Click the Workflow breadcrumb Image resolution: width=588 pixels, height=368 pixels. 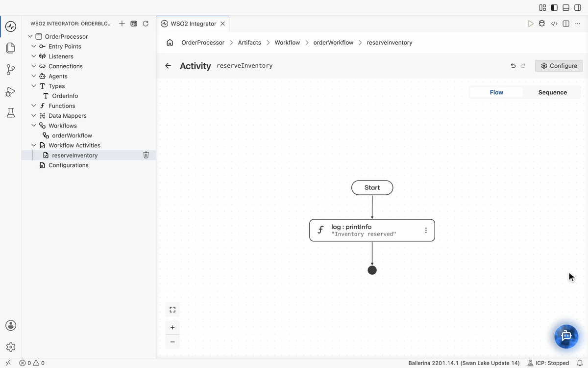[287, 43]
